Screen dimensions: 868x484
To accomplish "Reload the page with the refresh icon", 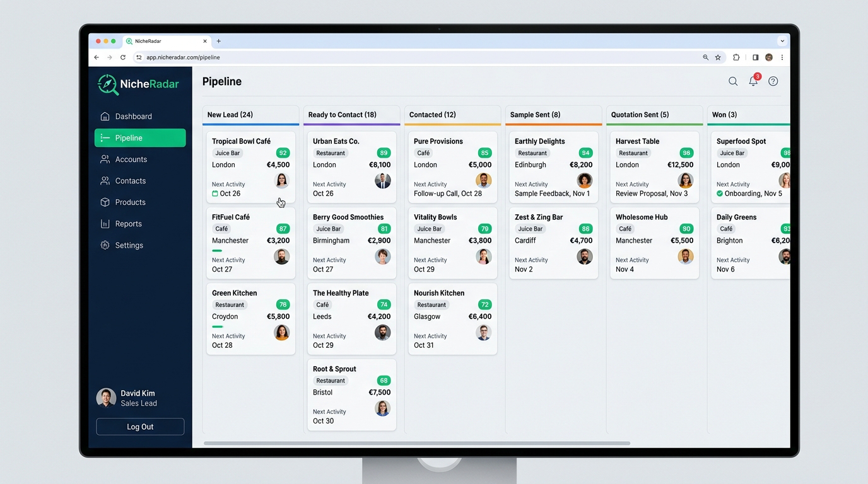I will 123,57.
